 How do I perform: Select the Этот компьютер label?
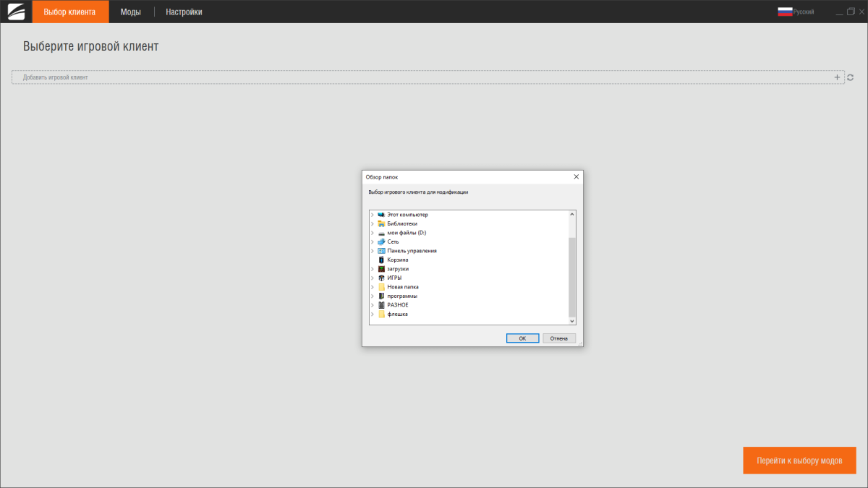408,215
